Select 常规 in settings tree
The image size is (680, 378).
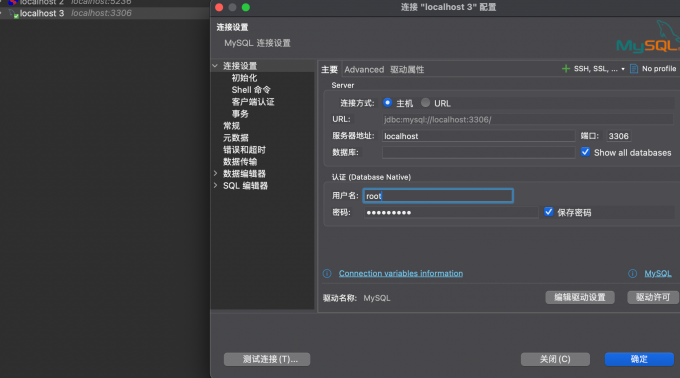coord(231,126)
